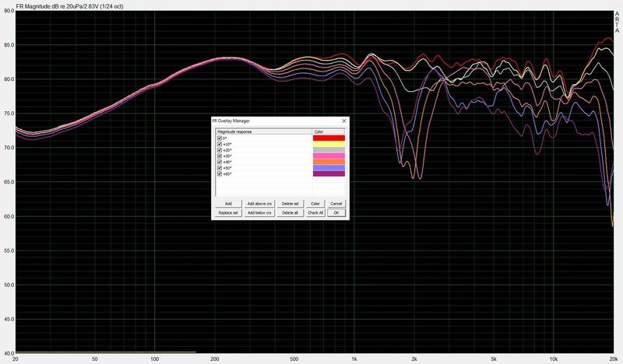The image size is (623, 364).
Task: Open the Color button in overlay manager
Action: tap(315, 203)
